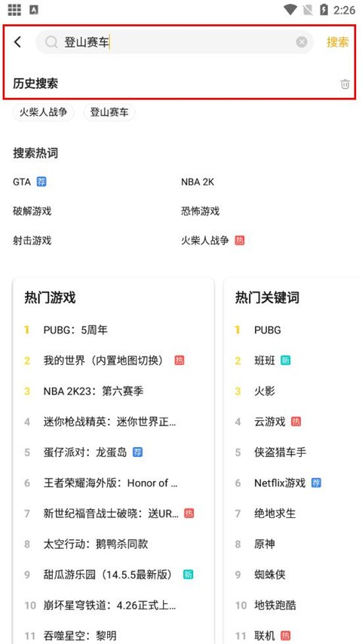Tap the magnifier icon in the search box
362x644 pixels.
pos(51,42)
